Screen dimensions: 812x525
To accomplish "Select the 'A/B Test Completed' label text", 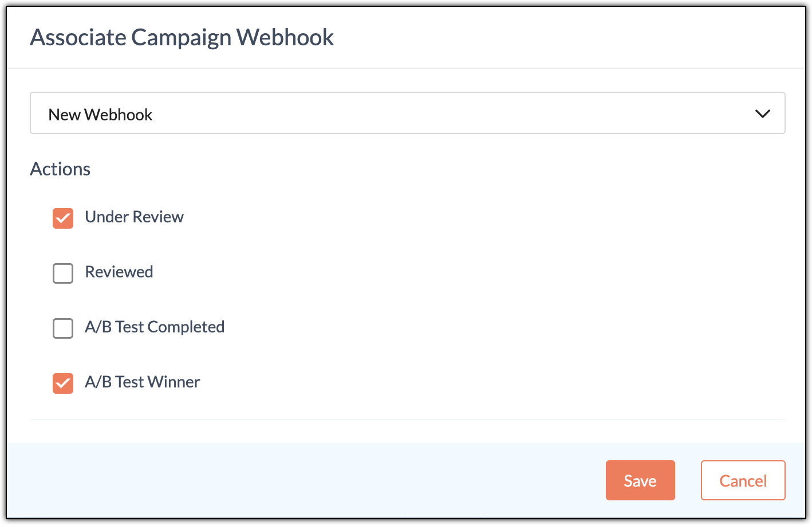I will click(155, 327).
